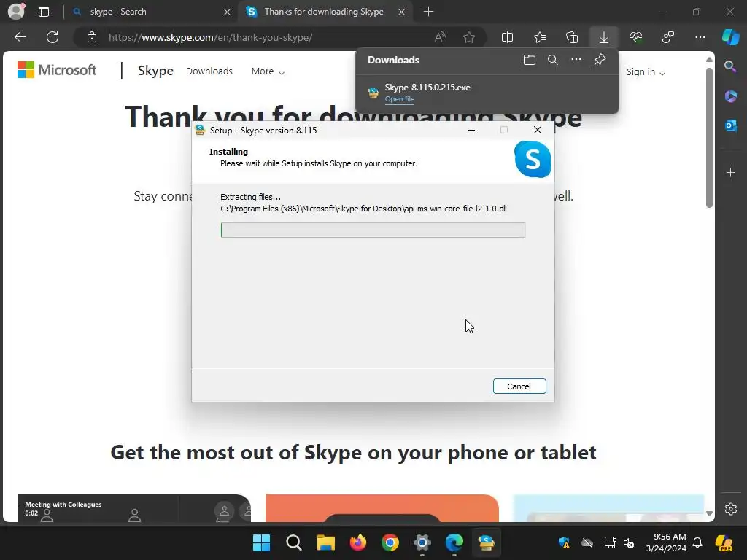Viewport: 747px width, 560px height.
Task: Switch to Microsoft Edge in taskbar
Action: pyautogui.click(x=454, y=542)
